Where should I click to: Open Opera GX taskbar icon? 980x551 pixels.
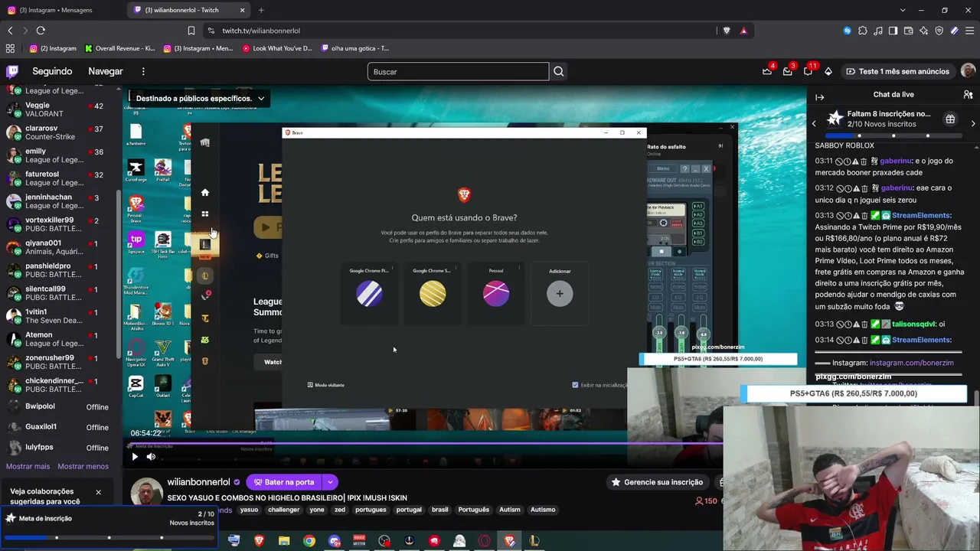tap(485, 541)
